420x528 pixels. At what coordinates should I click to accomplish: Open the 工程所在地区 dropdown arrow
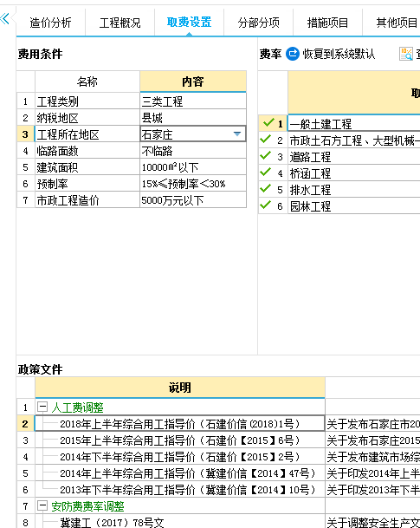tap(237, 134)
